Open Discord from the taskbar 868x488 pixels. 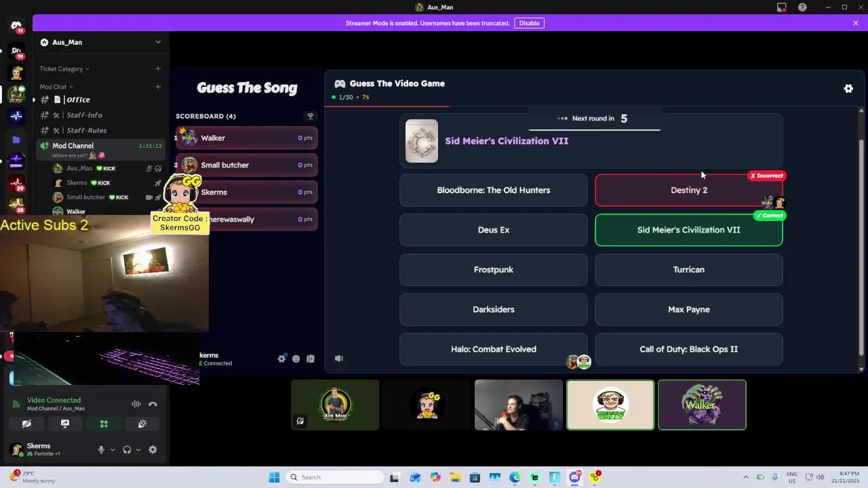(x=575, y=477)
